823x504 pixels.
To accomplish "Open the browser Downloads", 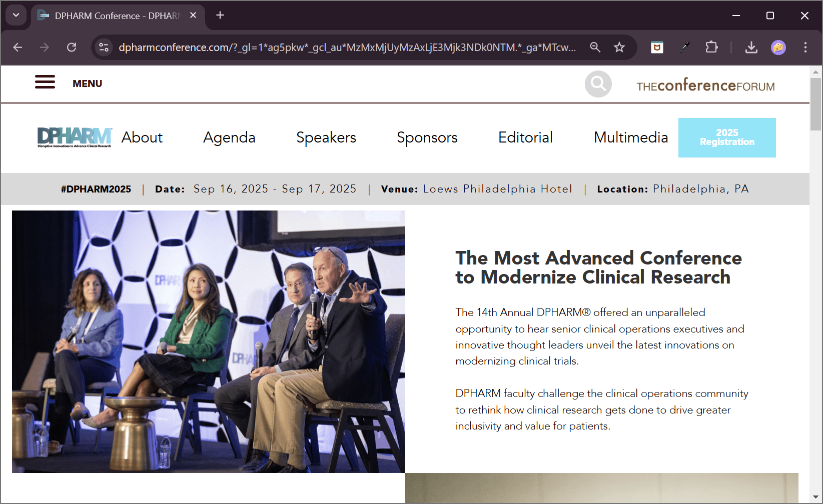I will tap(751, 47).
